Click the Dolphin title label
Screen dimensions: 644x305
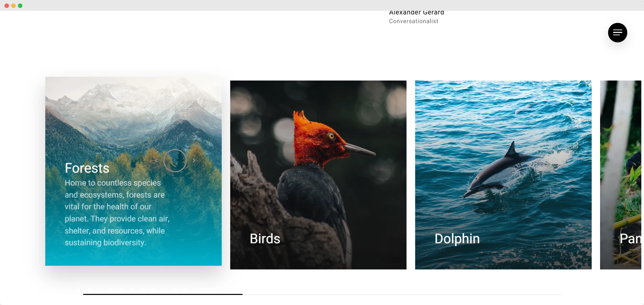pyautogui.click(x=457, y=239)
